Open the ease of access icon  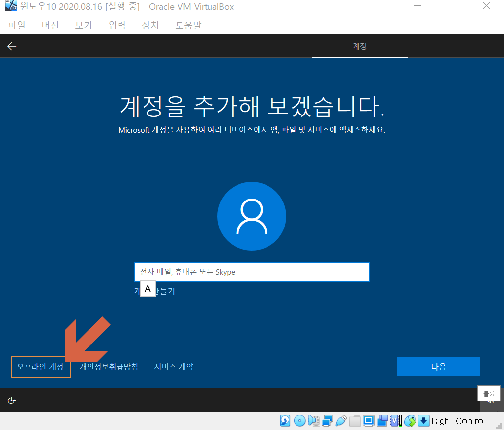point(12,401)
